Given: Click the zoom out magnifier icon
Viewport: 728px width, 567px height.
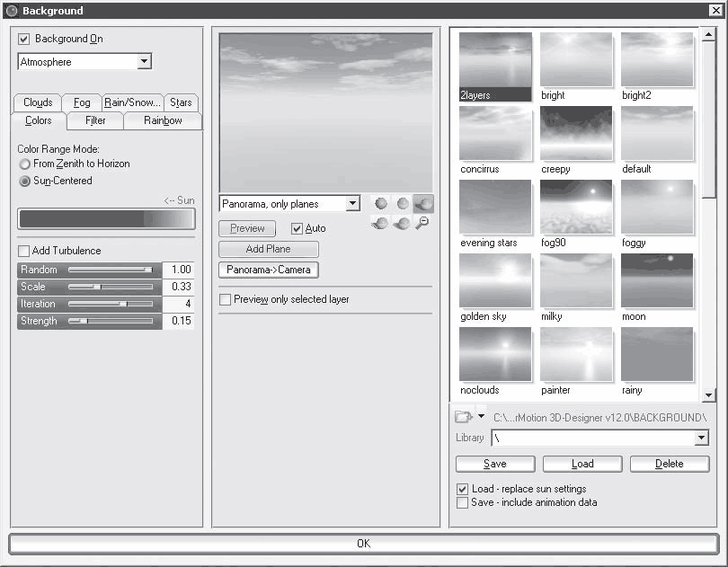Looking at the screenshot, I should click(422, 223).
